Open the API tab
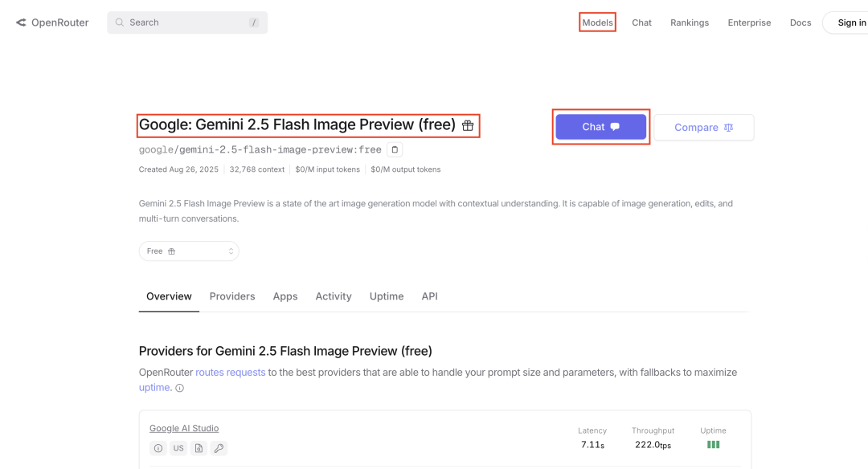 (429, 296)
